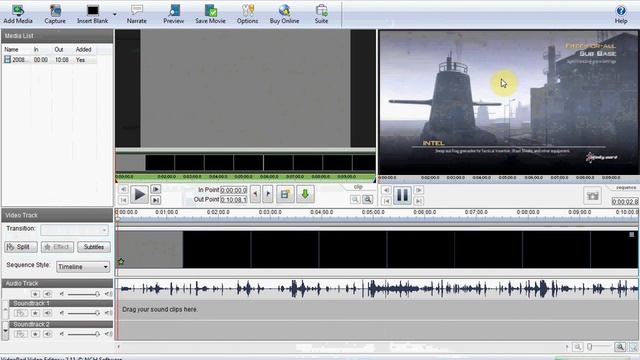Image resolution: width=640 pixels, height=360 pixels.
Task: Open the Sequence Style dropdown
Action: tap(83, 267)
